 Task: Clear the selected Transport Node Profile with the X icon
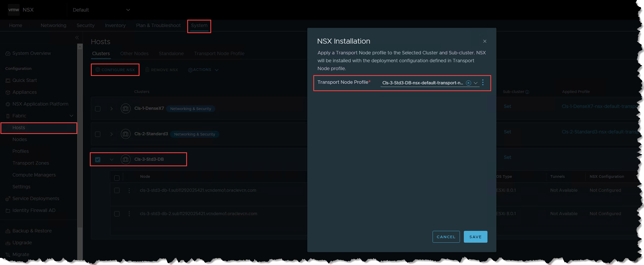coord(468,83)
